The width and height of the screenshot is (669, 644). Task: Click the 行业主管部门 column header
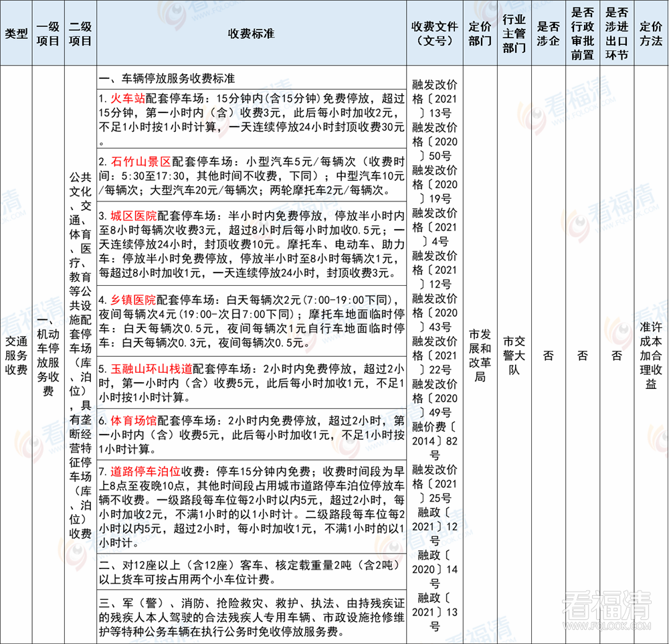pos(514,33)
